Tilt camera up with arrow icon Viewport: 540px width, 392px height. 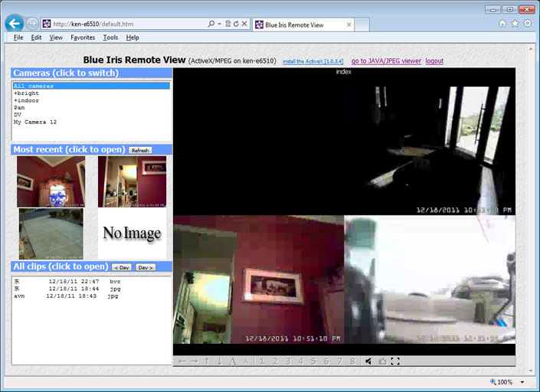tap(207, 361)
